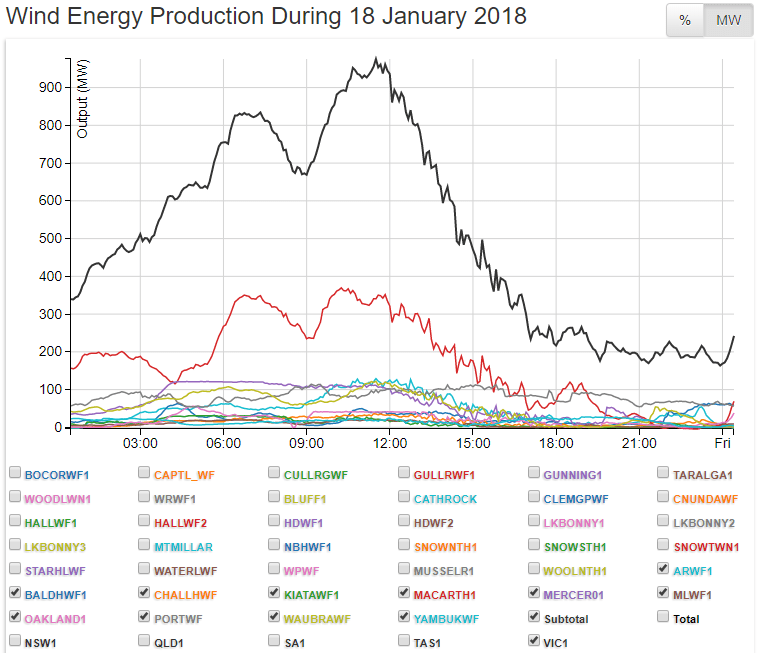Click the 06:00 label on time axis
762x653 pixels.
222,443
